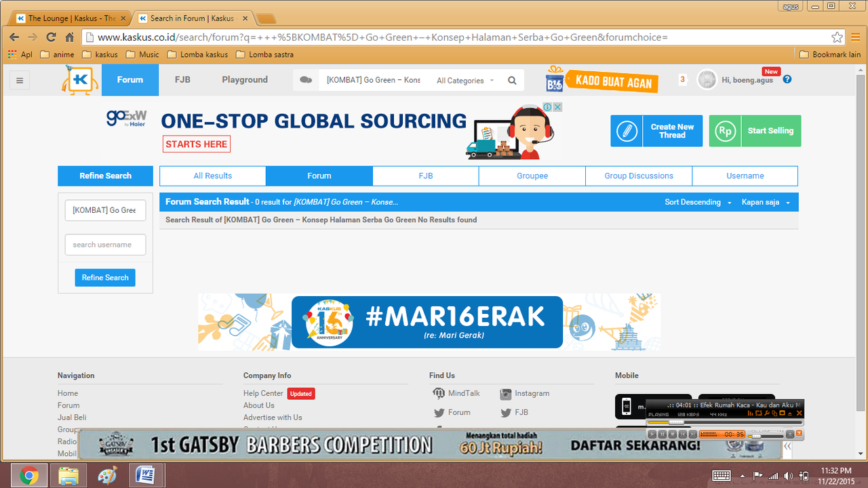Open the Chrome menu icon
868x488 pixels.
coord(856,37)
